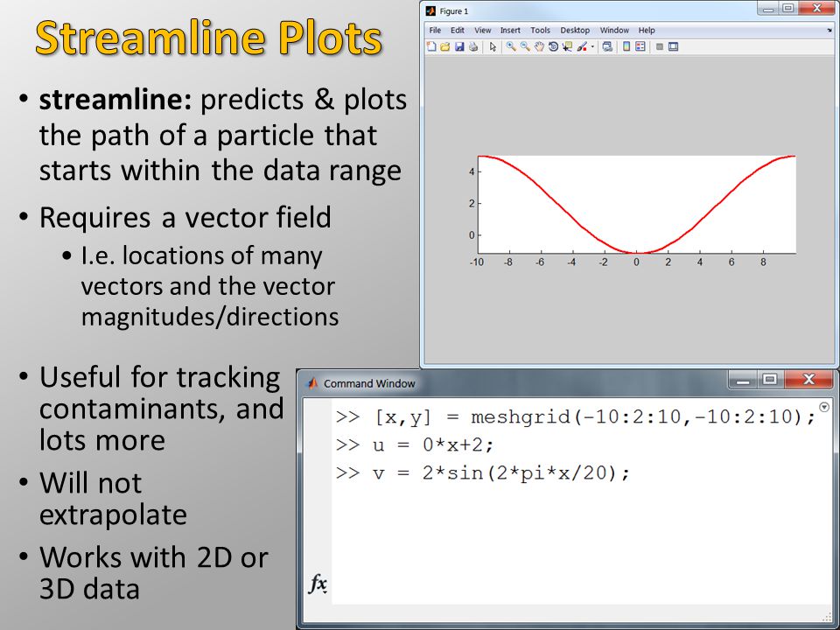Click the x-axis tick label -10
Viewport: 840px width, 630px height.
click(476, 262)
